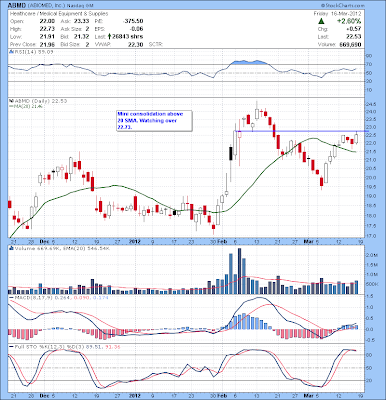Click the ABMD ticker symbol in header
The image size is (386, 400).
click(x=16, y=5)
